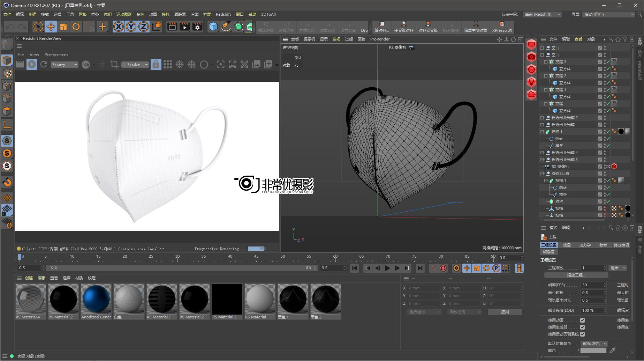Open the 3DToAll menu
Image resolution: width=644 pixels, height=361 pixels.
[x=268, y=14]
